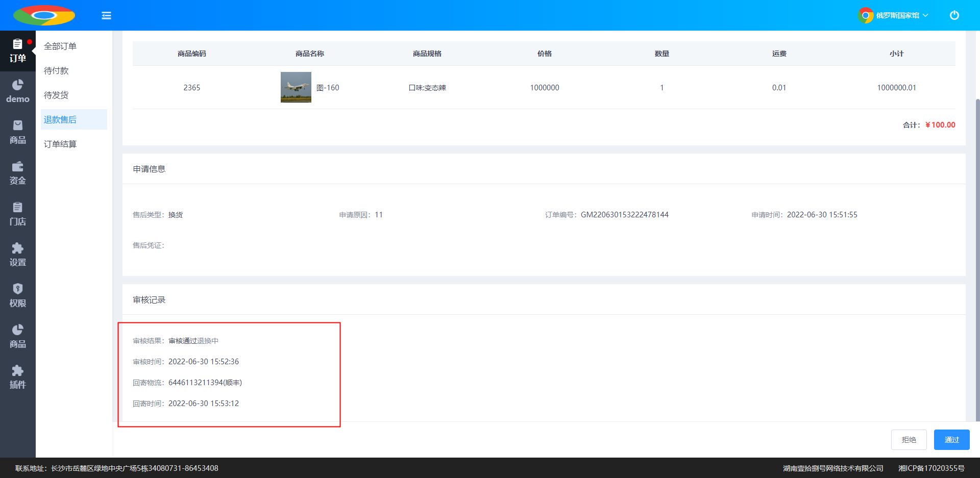This screenshot has height=478, width=980.
Task: Select 退款售后 submenu item
Action: pyautogui.click(x=74, y=119)
